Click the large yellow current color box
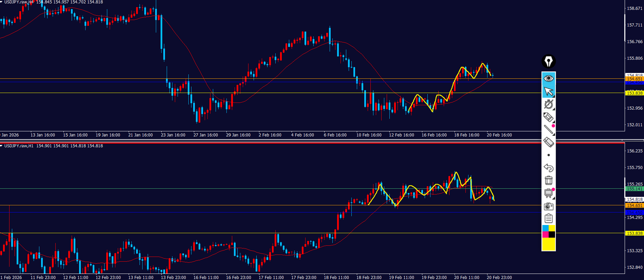 coord(549,244)
